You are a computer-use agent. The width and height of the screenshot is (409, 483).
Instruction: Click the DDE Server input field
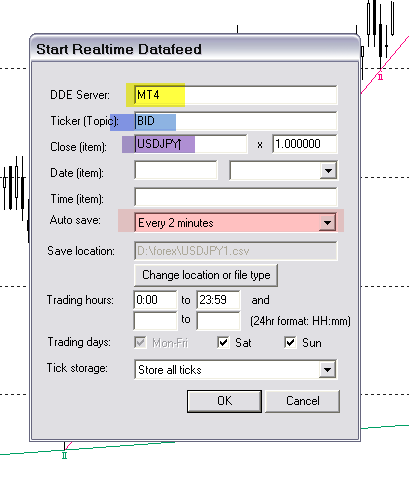click(x=236, y=95)
